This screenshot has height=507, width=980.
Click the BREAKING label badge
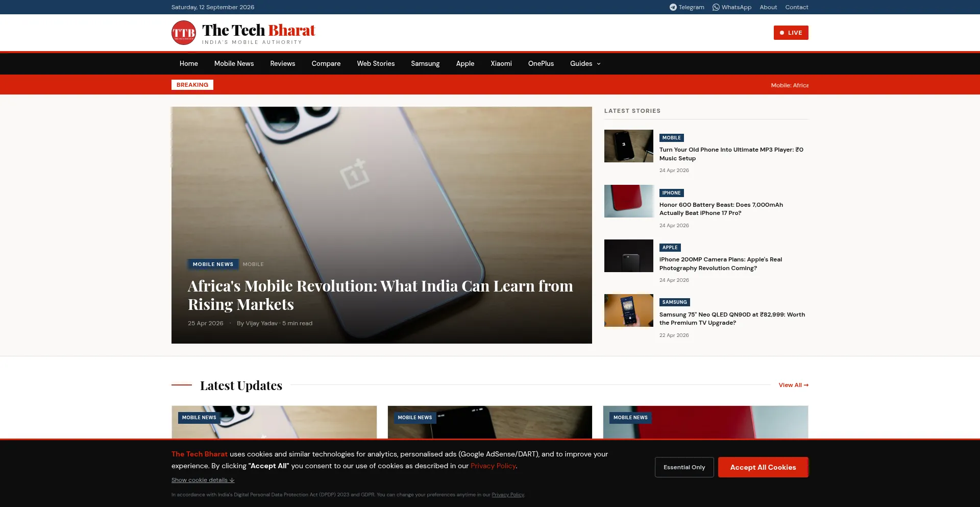192,85
